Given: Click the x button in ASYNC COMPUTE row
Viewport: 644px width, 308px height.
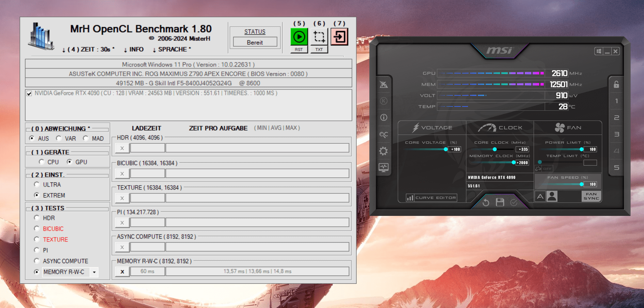Looking at the screenshot, I should [122, 247].
